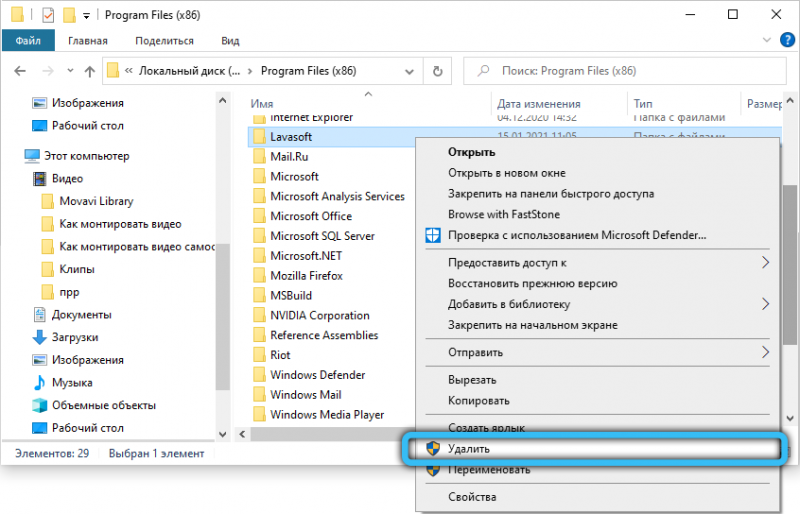This screenshot has width=800, height=514.
Task: Sort by the Имя column header
Action: tap(262, 104)
